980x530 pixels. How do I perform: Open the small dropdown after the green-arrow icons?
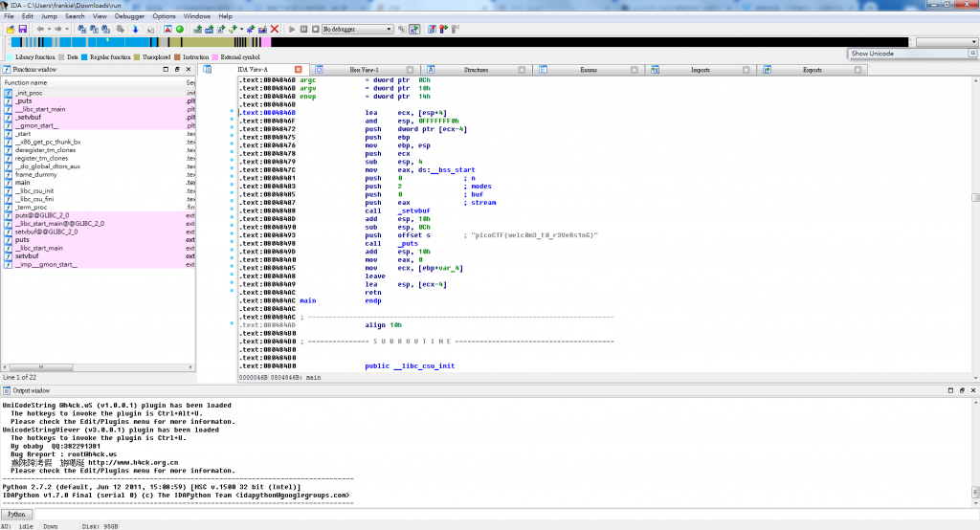241,30
